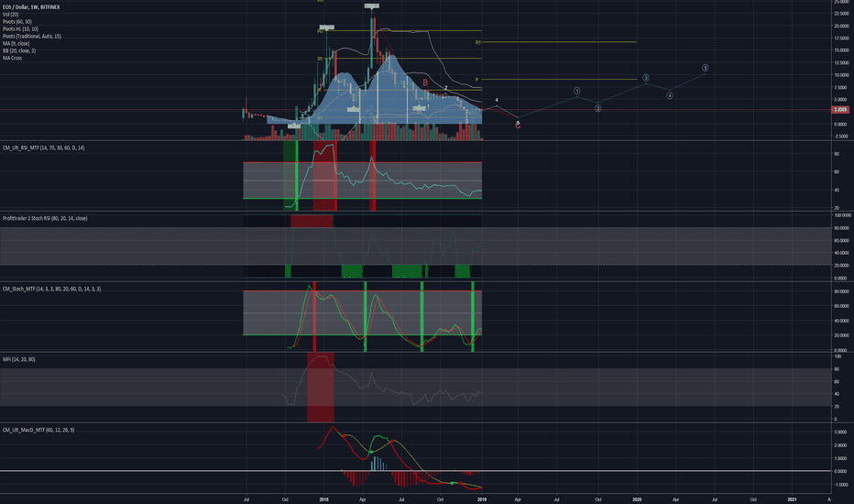This screenshot has width=854, height=504.
Task: Click the EOS / Dollar, 1W, BITFINEX chart title
Action: click(31, 7)
